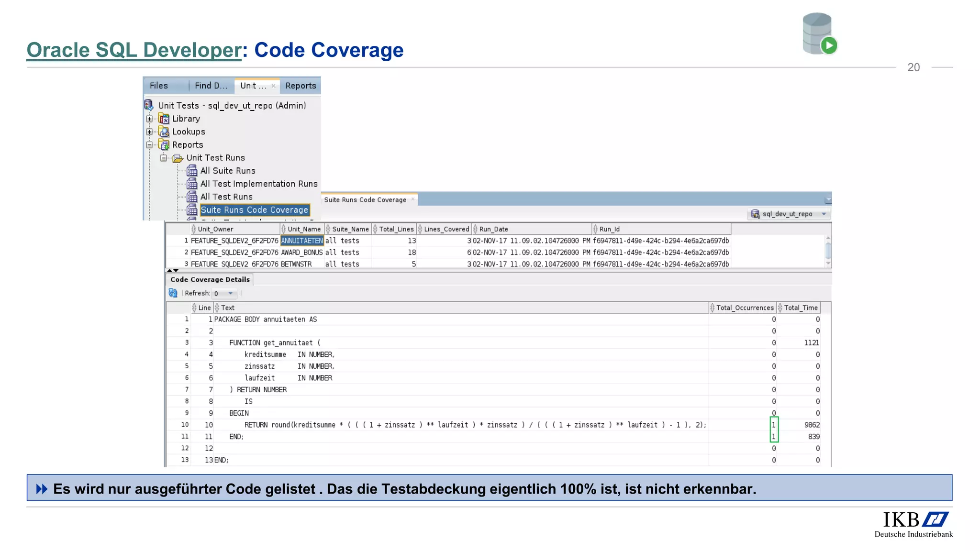Select Suite Runs Code Coverage tree item
This screenshot has width=980, height=551.
[x=255, y=210]
